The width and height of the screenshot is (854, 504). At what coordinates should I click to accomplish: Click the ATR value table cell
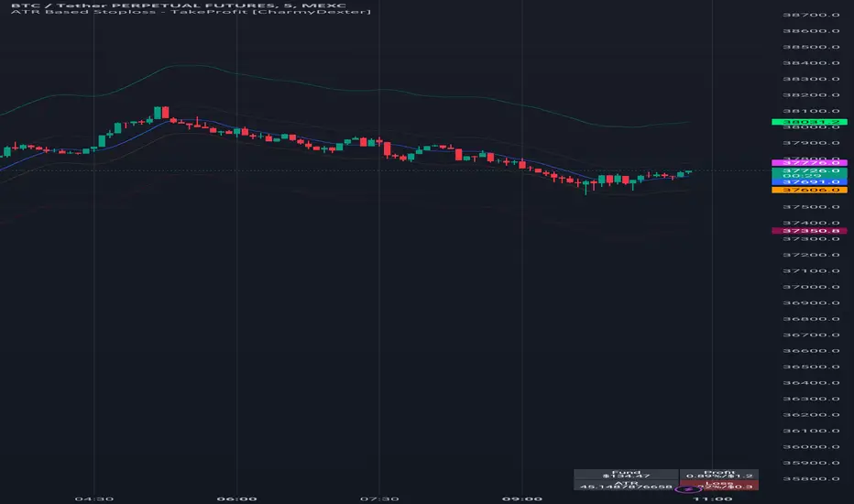click(x=627, y=485)
